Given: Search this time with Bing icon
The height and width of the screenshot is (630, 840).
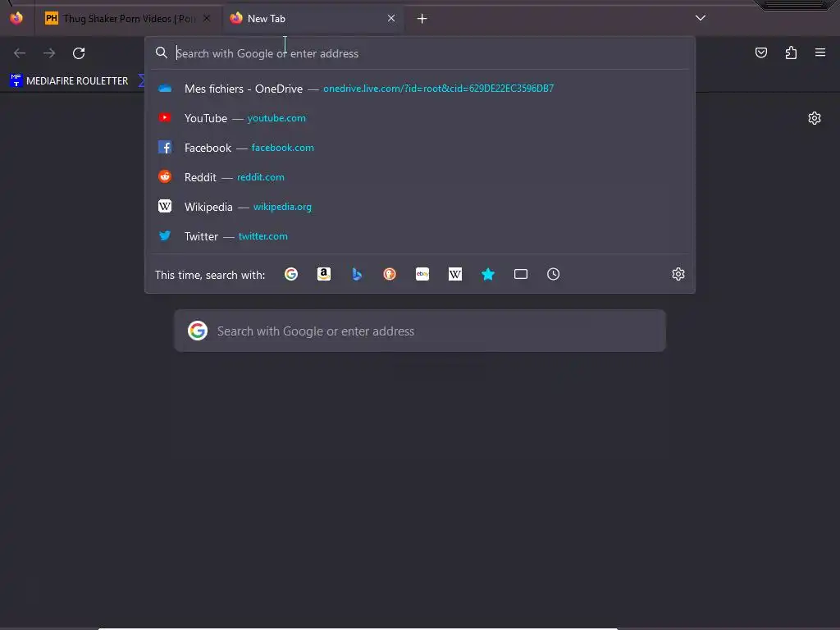Looking at the screenshot, I should (x=357, y=274).
